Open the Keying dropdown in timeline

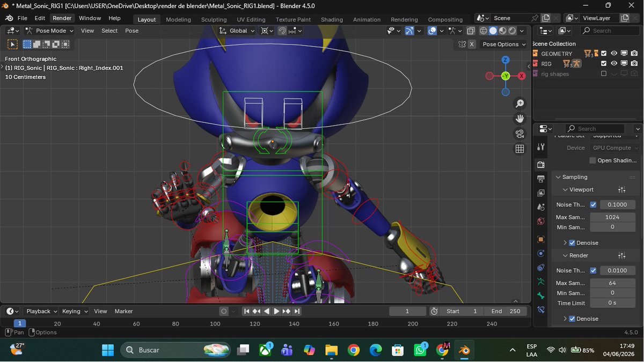pos(74,311)
